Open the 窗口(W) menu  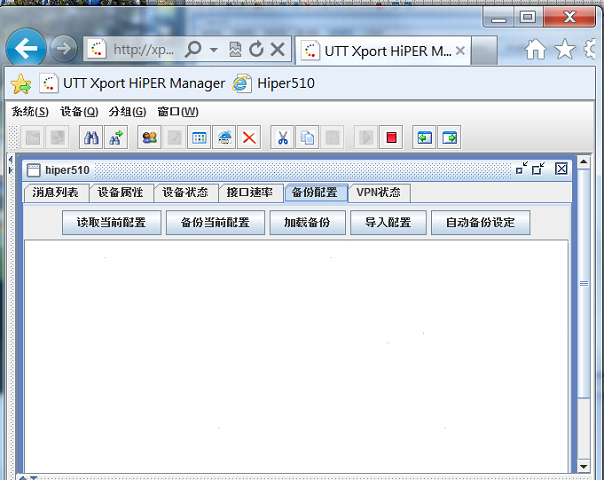[x=178, y=112]
